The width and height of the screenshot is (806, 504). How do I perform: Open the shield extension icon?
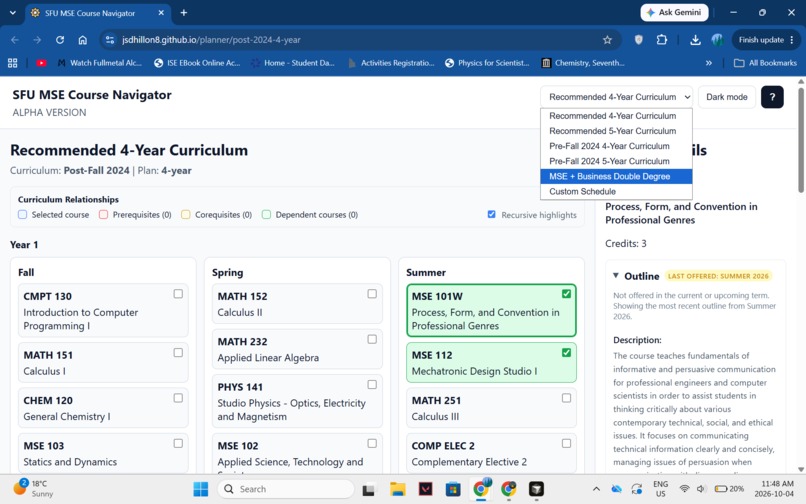pos(638,40)
